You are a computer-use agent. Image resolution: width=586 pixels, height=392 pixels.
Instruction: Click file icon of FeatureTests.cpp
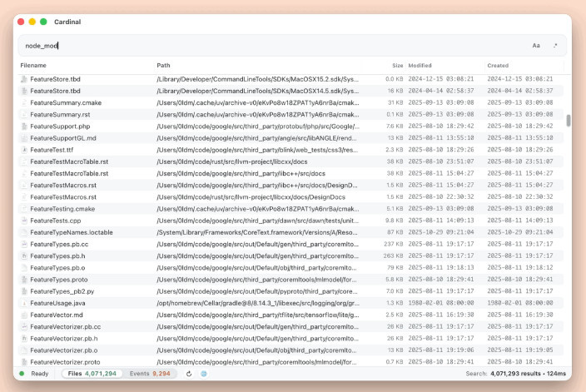point(24,221)
